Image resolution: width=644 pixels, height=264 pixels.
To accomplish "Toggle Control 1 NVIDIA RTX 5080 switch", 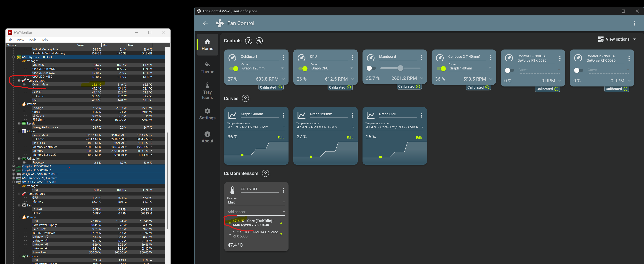I will click(x=509, y=70).
